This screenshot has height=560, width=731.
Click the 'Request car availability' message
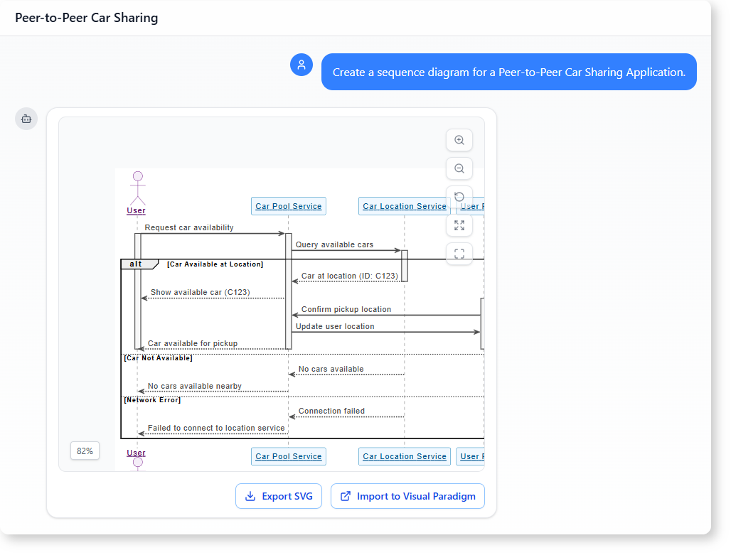click(x=189, y=227)
